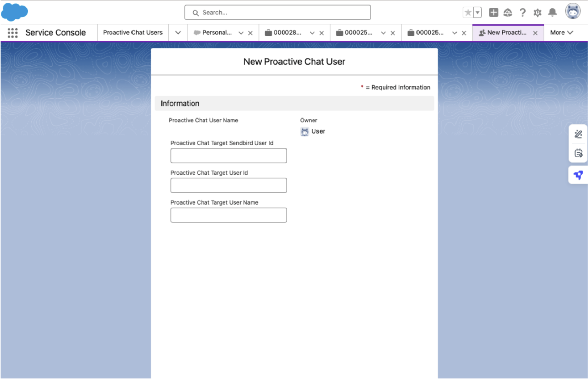The height and width of the screenshot is (379, 588).
Task: Add current page to favorites star
Action: [468, 12]
